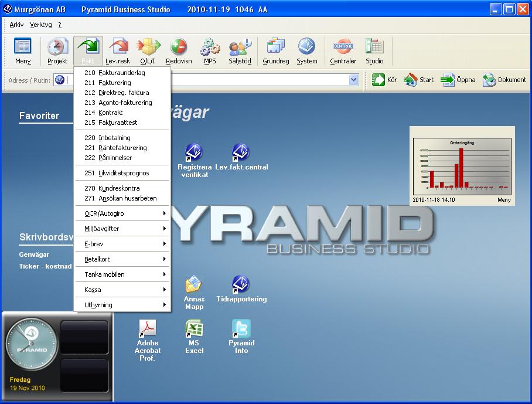Open Lev.fakt.central desktop shortcut
The width and height of the screenshot is (532, 404).
(x=241, y=157)
